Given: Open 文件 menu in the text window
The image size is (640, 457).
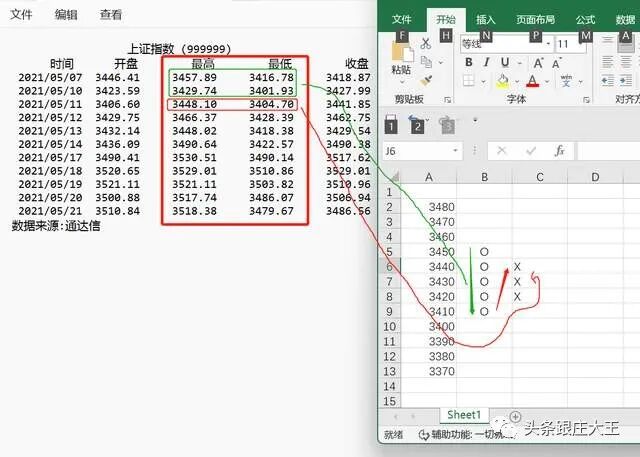Looking at the screenshot, I should pos(21,14).
